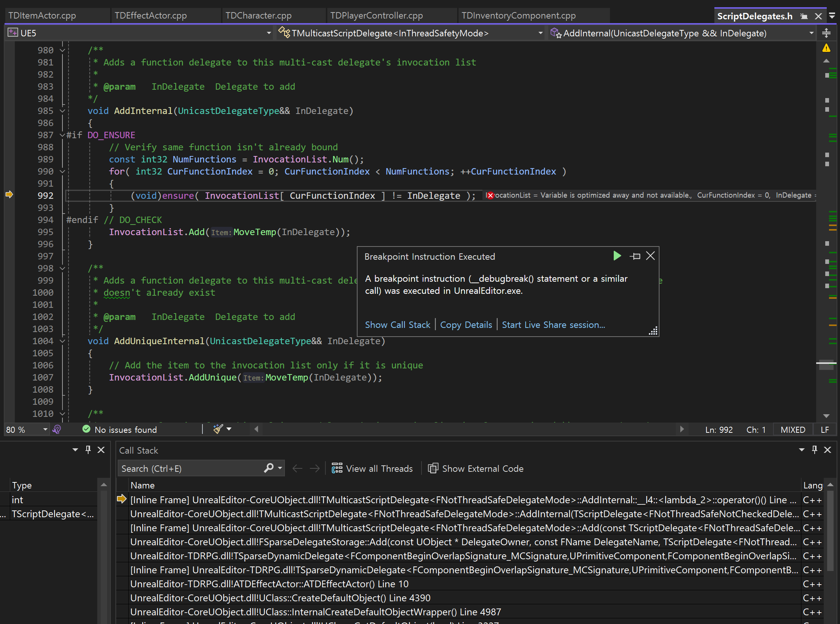Click the Copy Details link
This screenshot has width=840, height=624.
pos(466,325)
